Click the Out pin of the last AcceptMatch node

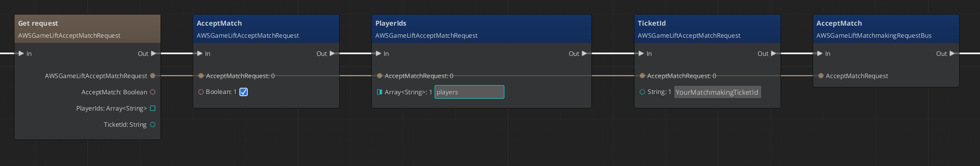[x=952, y=54]
